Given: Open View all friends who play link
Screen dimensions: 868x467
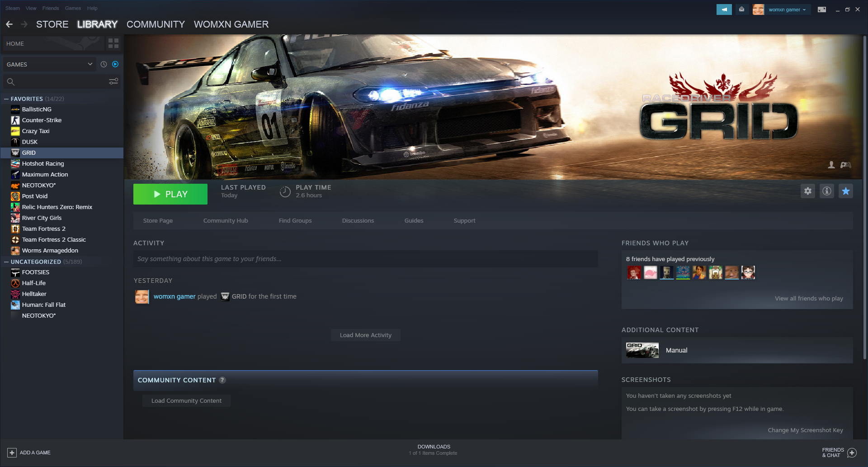Looking at the screenshot, I should click(x=809, y=298).
